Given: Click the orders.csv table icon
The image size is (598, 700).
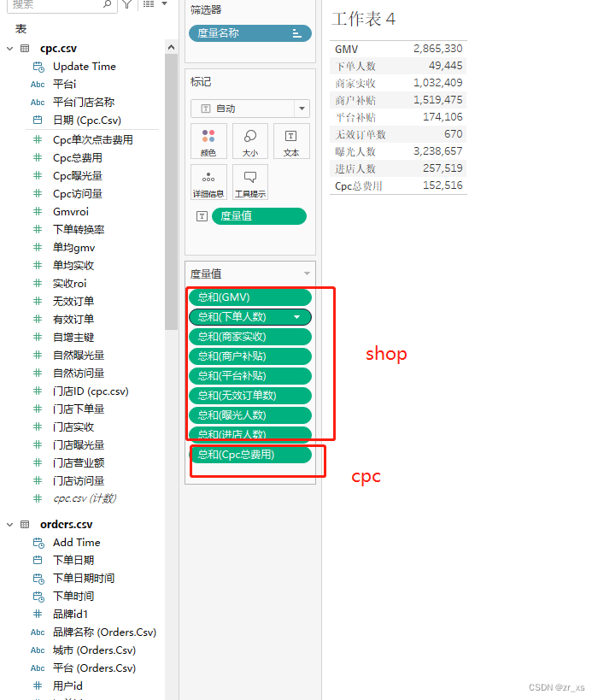Looking at the screenshot, I should tap(25, 525).
